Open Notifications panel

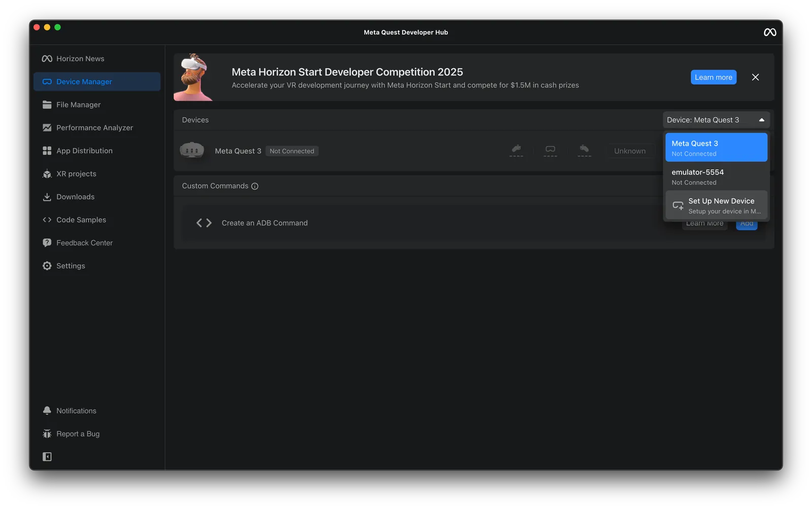(97, 411)
